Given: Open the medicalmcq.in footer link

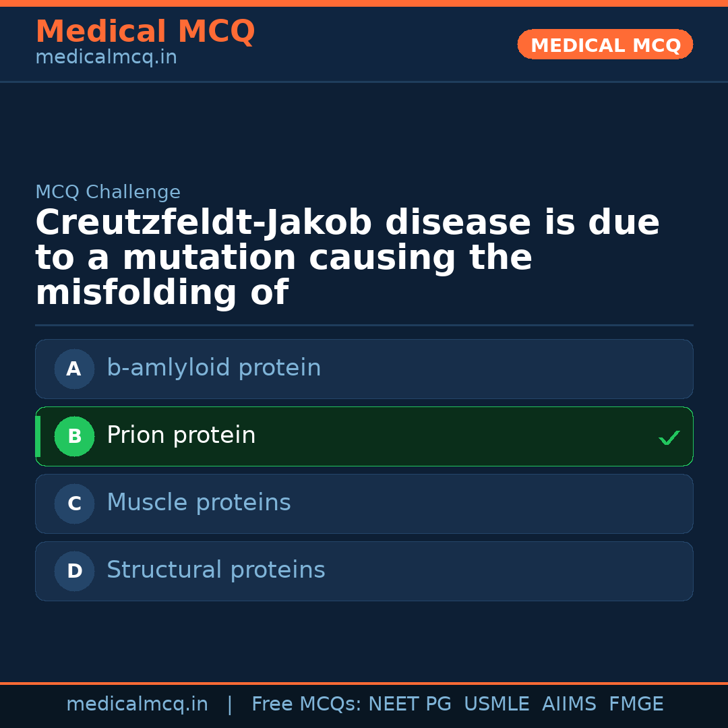Looking at the screenshot, I should (x=138, y=703).
